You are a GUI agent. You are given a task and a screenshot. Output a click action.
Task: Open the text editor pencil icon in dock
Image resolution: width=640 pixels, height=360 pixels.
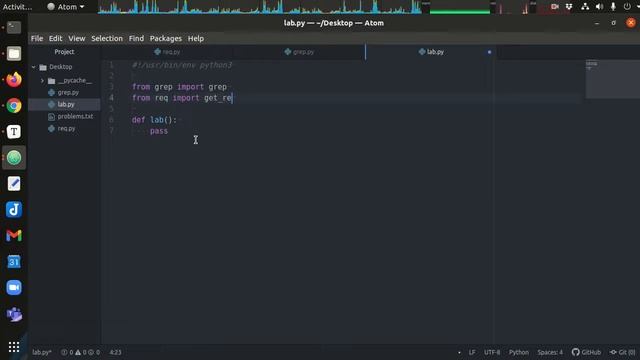pos(14,184)
